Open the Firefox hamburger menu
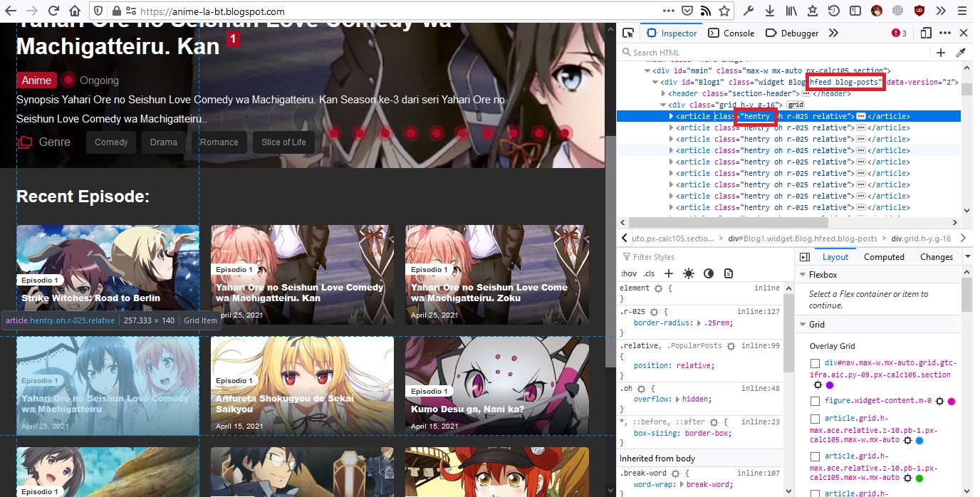The width and height of the screenshot is (980, 497). (962, 11)
